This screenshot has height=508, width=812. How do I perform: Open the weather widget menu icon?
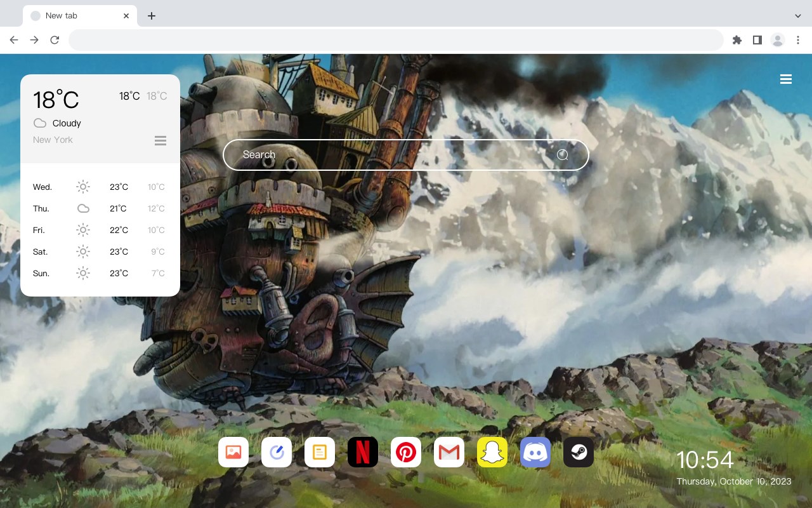(160, 140)
